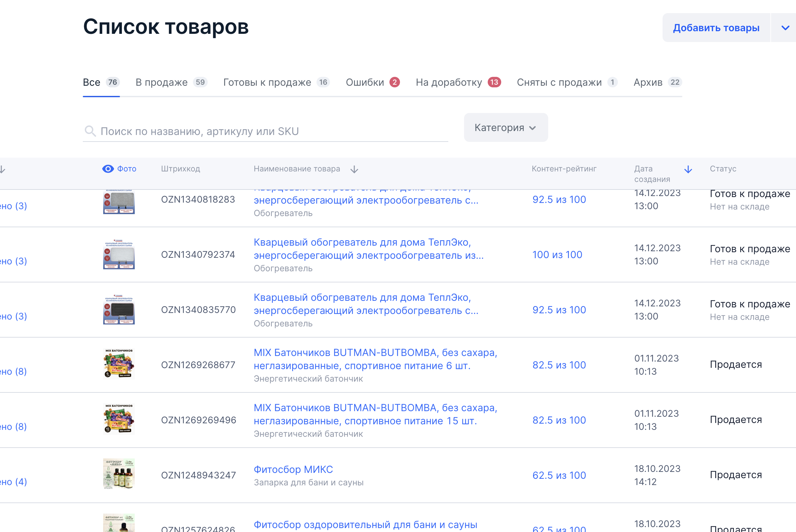Open the Добавить товары dropdown chevron
The image size is (796, 532).
pyautogui.click(x=785, y=28)
